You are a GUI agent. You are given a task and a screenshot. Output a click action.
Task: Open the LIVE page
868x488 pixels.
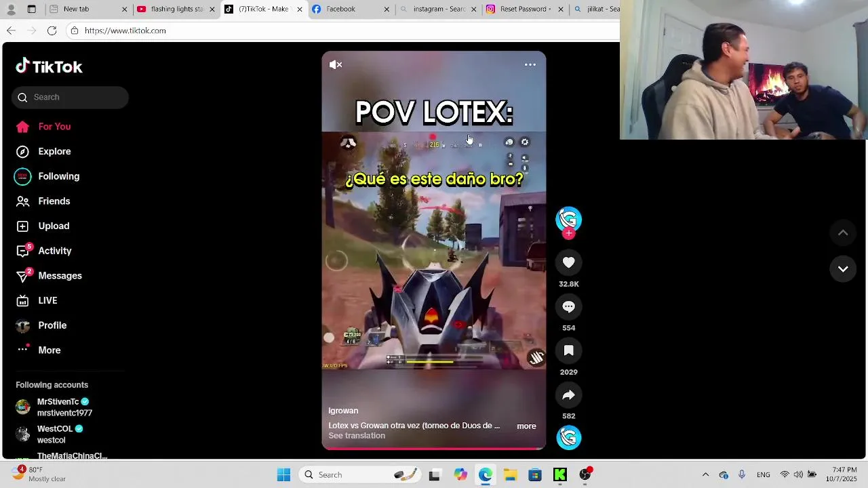coord(47,301)
